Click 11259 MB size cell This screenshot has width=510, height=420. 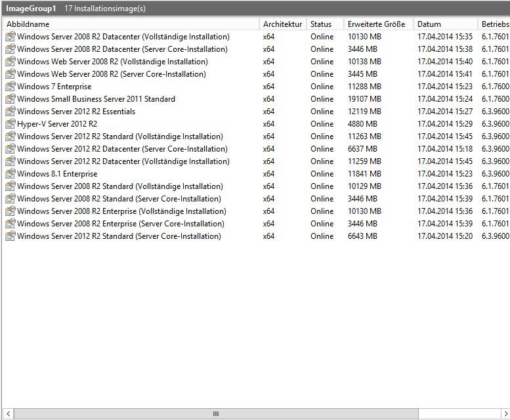364,161
